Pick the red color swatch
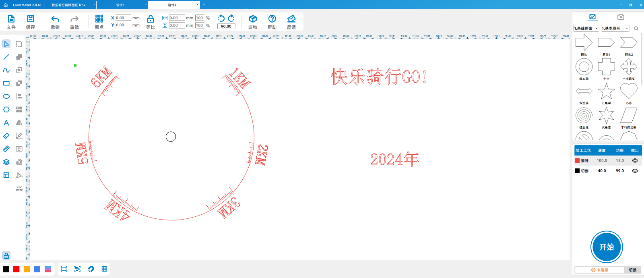 (x=17, y=269)
